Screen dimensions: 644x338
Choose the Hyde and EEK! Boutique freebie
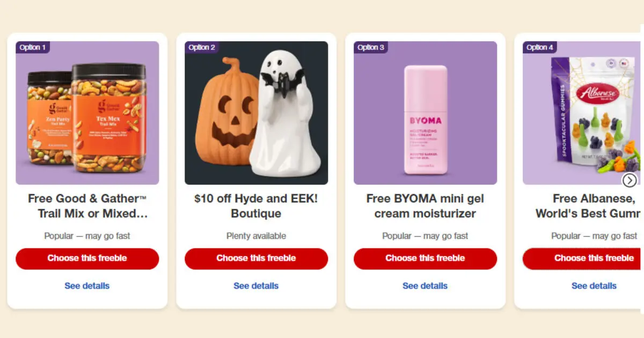tap(257, 259)
